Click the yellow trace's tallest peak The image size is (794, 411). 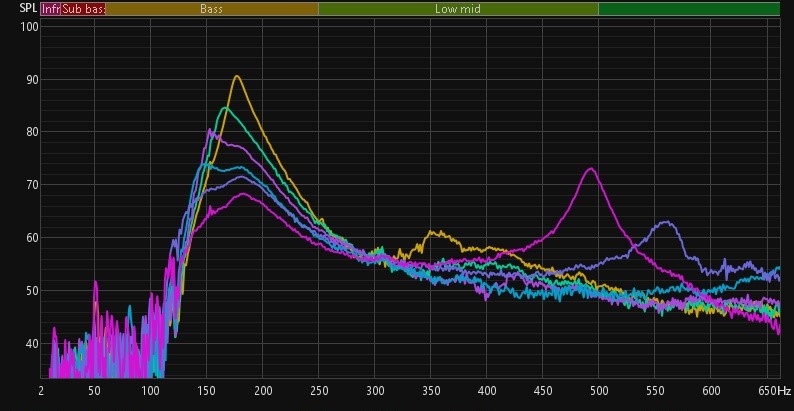click(236, 76)
